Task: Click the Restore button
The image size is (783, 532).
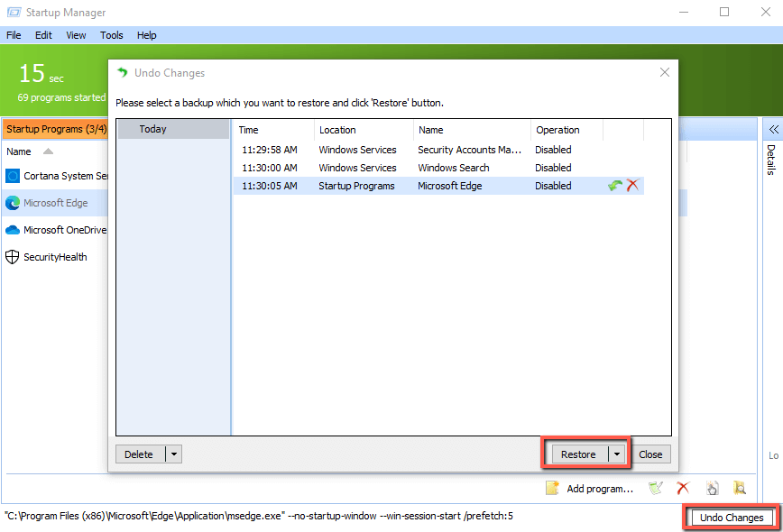Action: [579, 454]
